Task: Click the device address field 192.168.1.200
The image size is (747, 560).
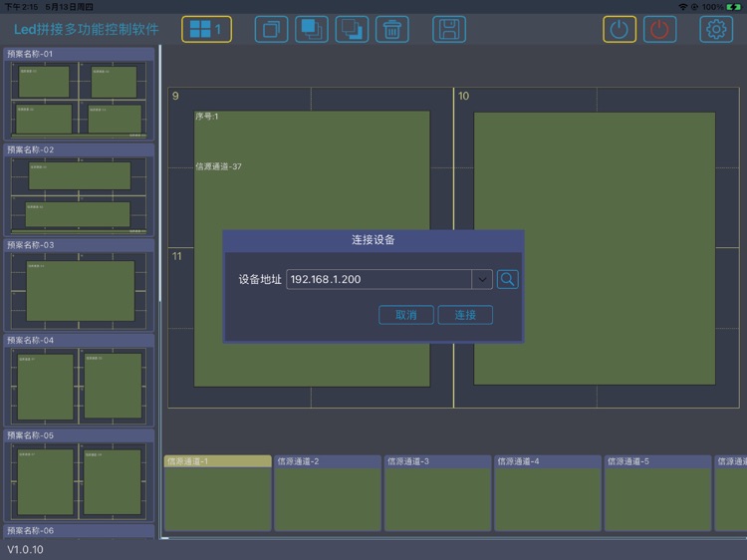Action: coord(378,279)
